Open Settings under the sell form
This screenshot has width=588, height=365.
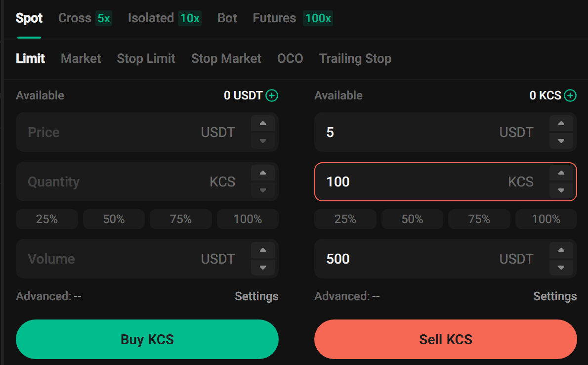(x=555, y=296)
